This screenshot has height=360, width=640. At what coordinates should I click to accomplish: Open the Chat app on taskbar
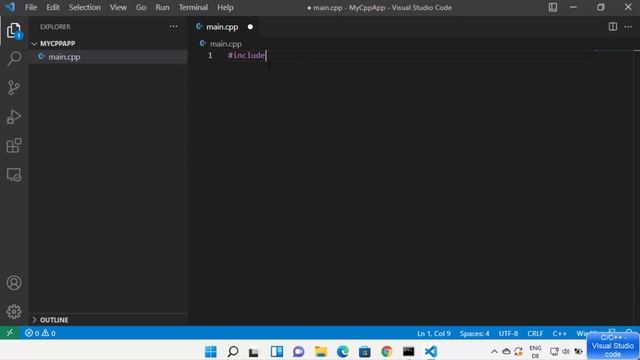point(298,351)
